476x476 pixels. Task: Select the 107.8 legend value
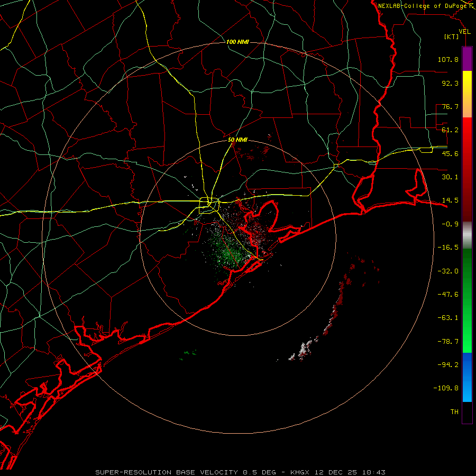(x=448, y=59)
